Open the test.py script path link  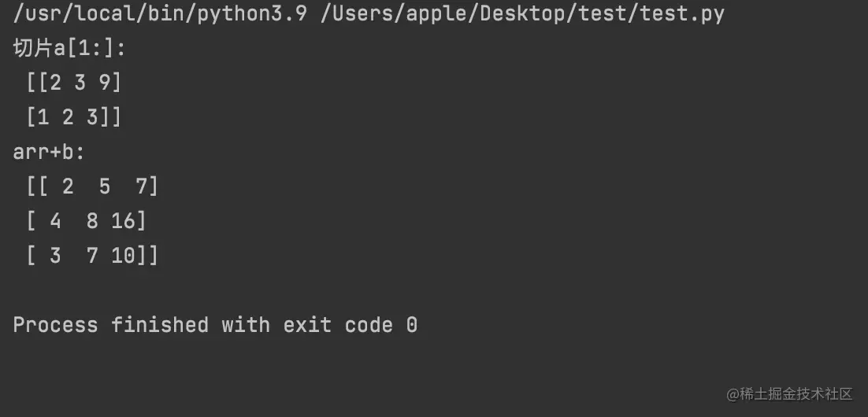click(x=522, y=13)
